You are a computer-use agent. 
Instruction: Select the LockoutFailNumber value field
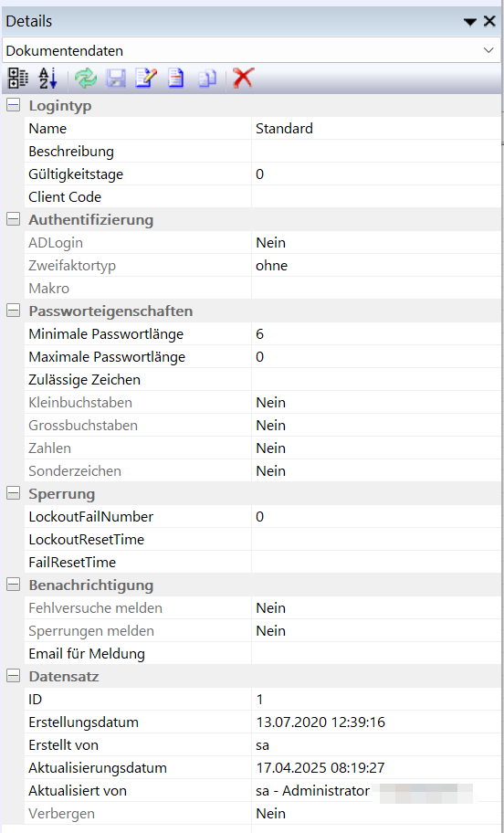click(376, 516)
